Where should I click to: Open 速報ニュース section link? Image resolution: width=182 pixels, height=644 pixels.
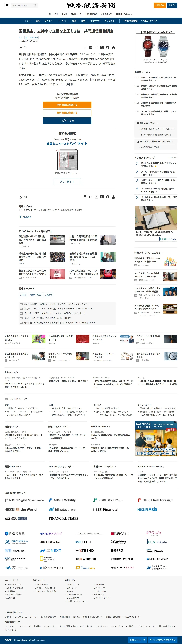click(142, 72)
